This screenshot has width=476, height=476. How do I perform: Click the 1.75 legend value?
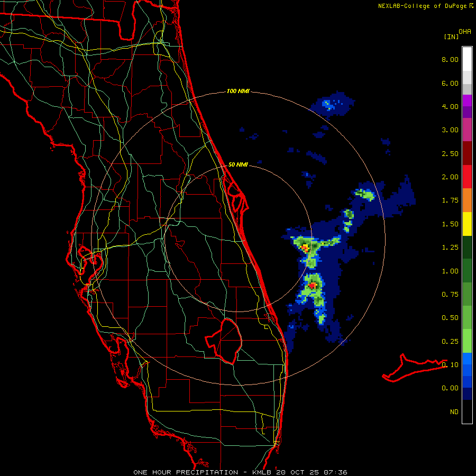pyautogui.click(x=450, y=200)
